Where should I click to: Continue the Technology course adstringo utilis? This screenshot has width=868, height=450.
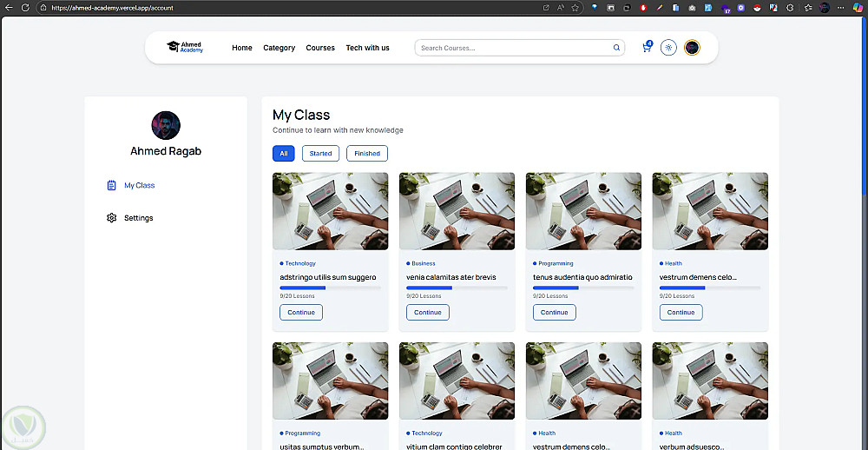[x=301, y=312]
